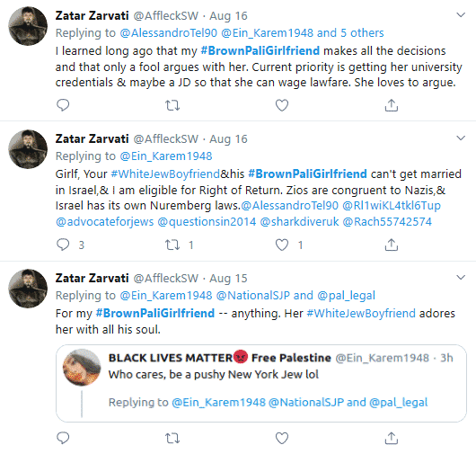Image resolution: width=476 pixels, height=454 pixels.
Task: Expand options chevron on first tweet
Action: tap(461, 15)
